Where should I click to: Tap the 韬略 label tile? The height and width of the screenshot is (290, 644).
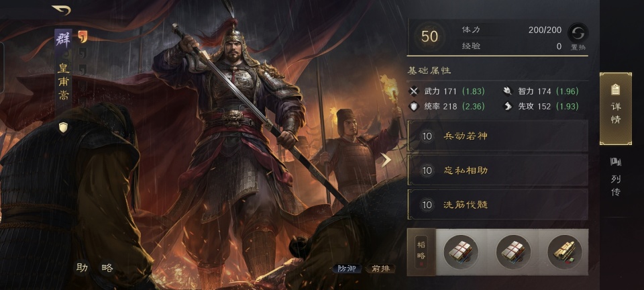click(x=421, y=252)
